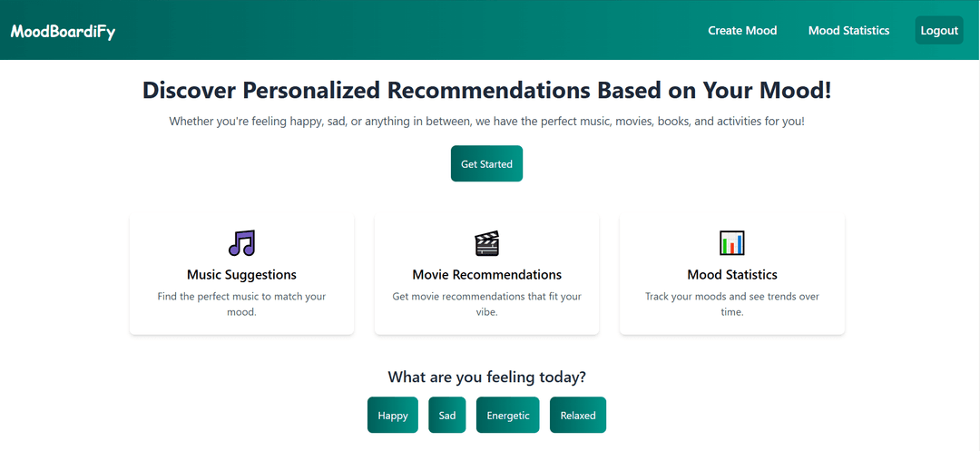Pick the Energetic mood button
This screenshot has width=980, height=451.
click(507, 416)
